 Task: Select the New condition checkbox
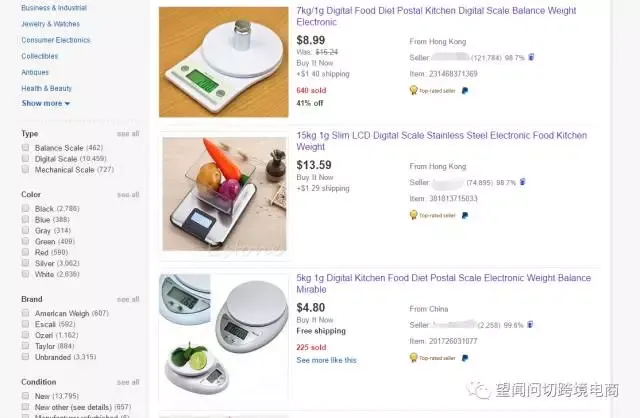(25, 396)
